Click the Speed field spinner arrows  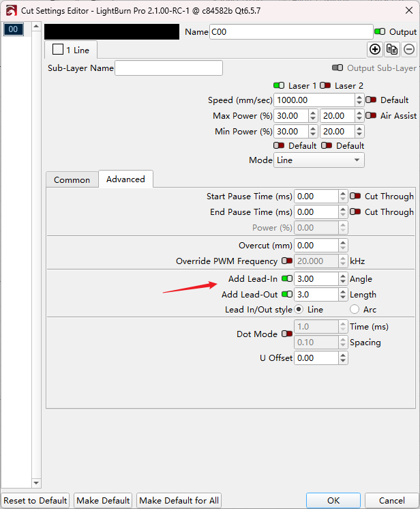coord(359,100)
